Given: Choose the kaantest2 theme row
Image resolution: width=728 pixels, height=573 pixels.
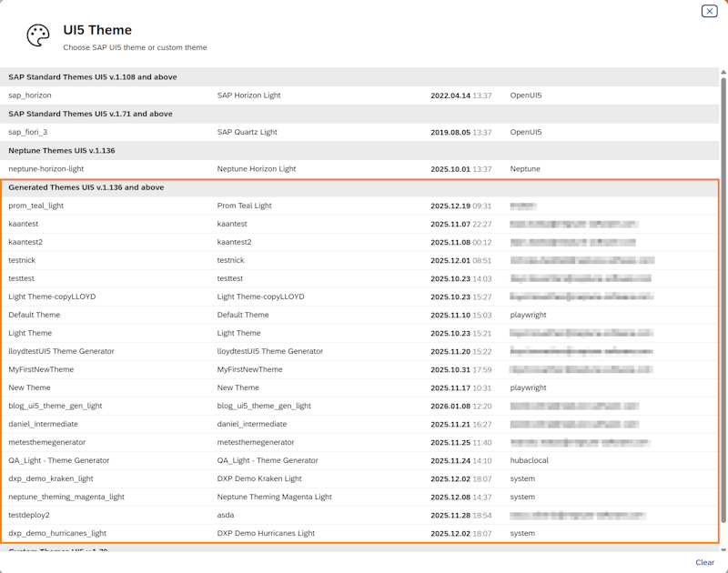Looking at the screenshot, I should (x=359, y=242).
